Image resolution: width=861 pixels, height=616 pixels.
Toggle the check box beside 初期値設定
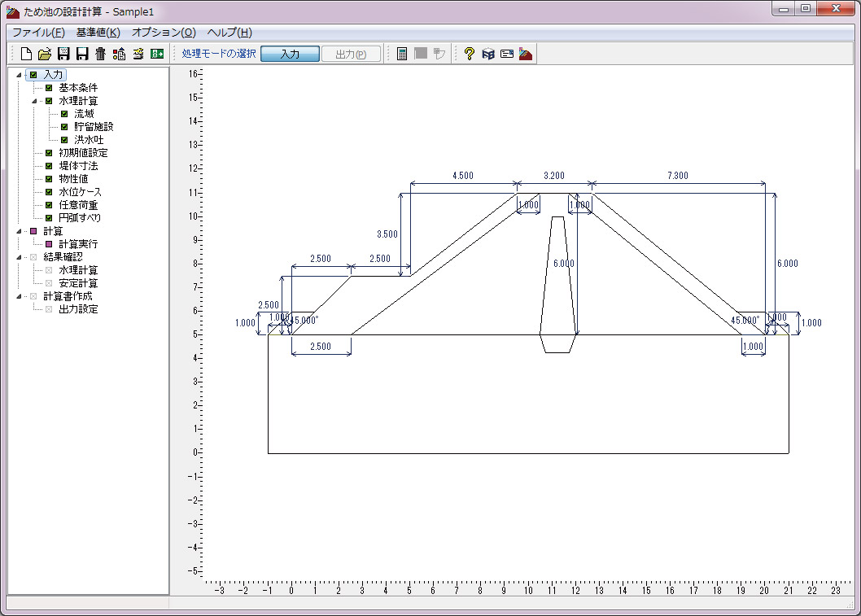click(49, 153)
